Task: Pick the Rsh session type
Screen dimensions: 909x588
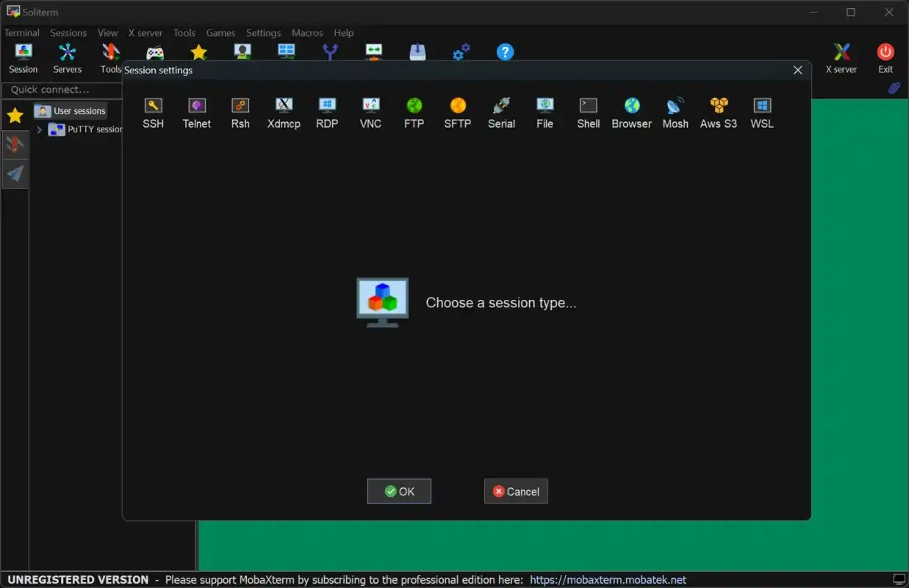Action: click(x=240, y=114)
